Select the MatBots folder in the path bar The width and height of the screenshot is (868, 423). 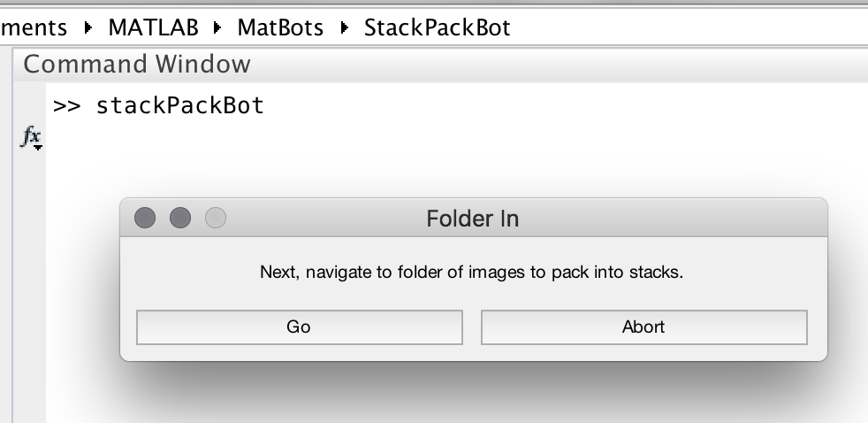click(x=280, y=27)
